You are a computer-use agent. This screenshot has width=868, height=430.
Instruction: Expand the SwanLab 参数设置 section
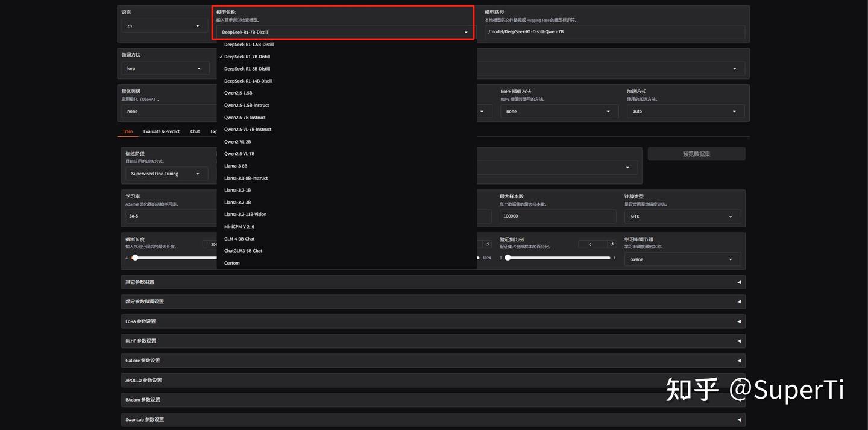433,420
